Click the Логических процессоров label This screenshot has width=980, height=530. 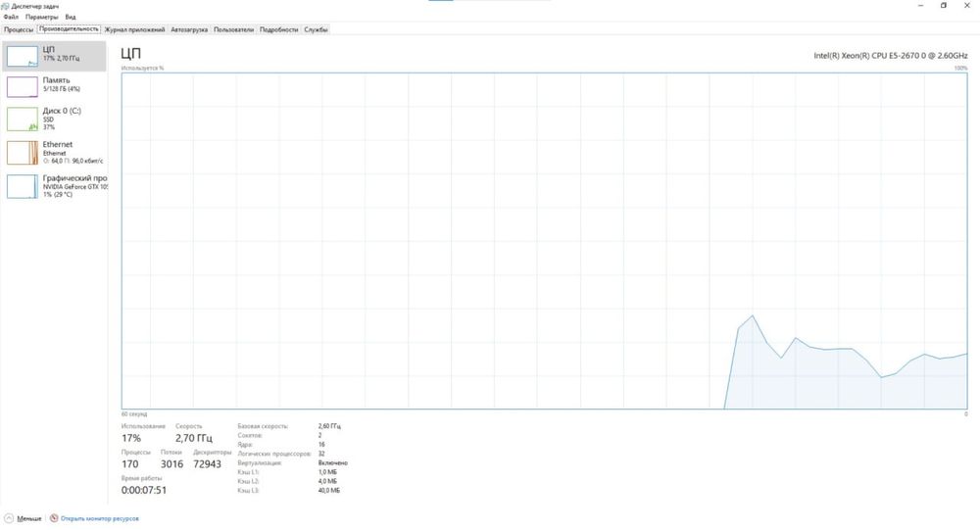[273, 454]
